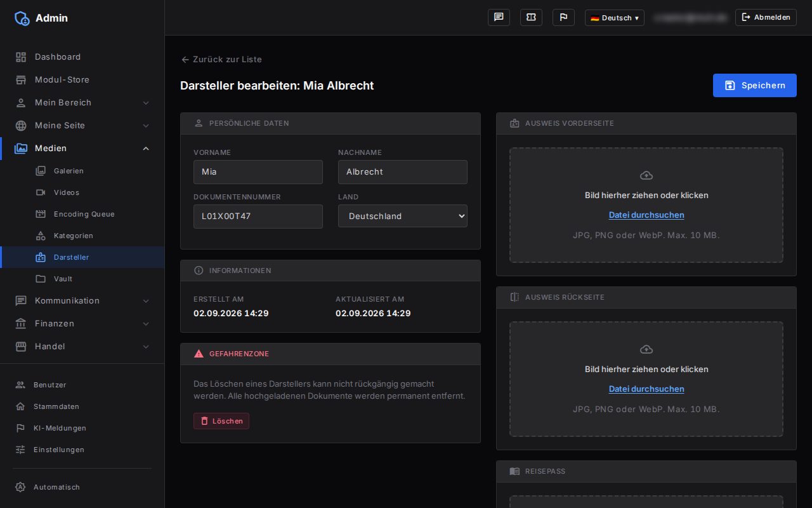Click into the Dokumentennummer input field

tap(258, 216)
